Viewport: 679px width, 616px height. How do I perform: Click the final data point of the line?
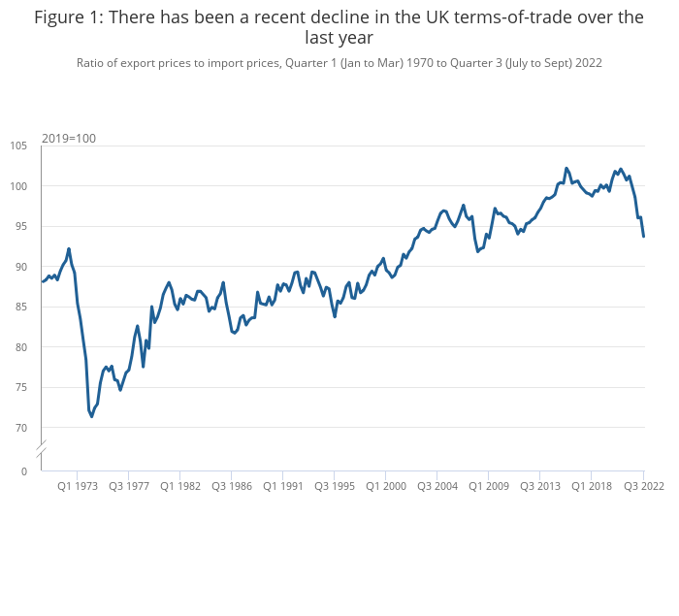coord(644,236)
